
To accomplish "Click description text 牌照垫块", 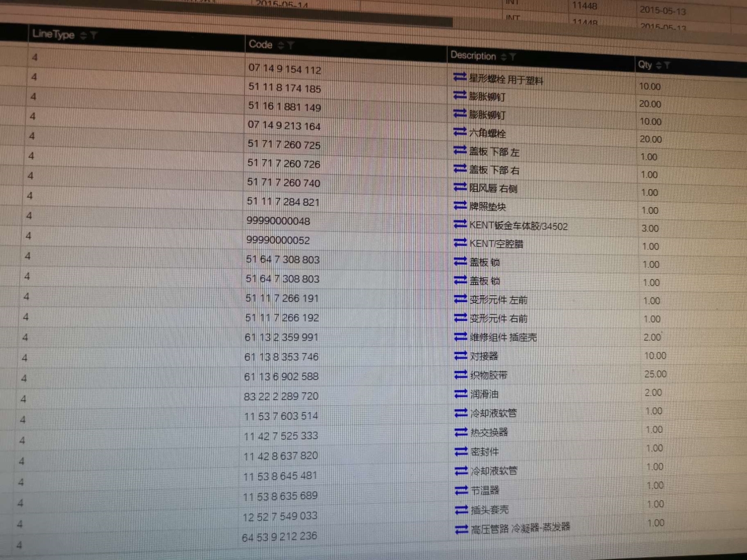I will tap(487, 206).
